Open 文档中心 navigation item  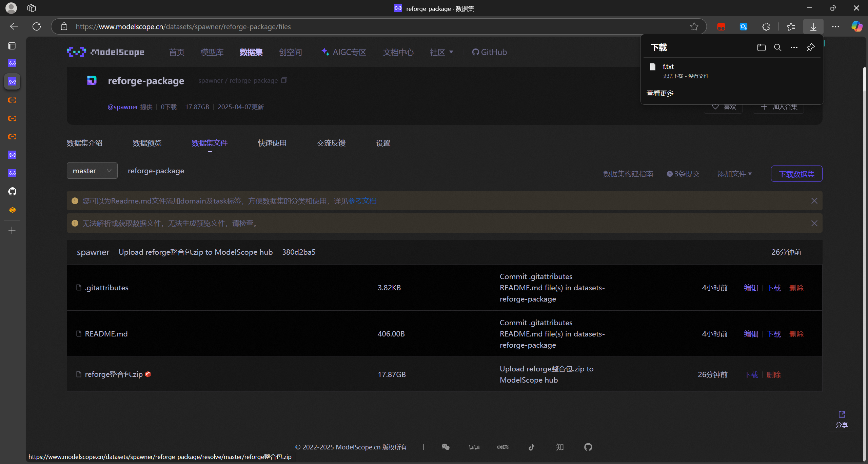[398, 52]
